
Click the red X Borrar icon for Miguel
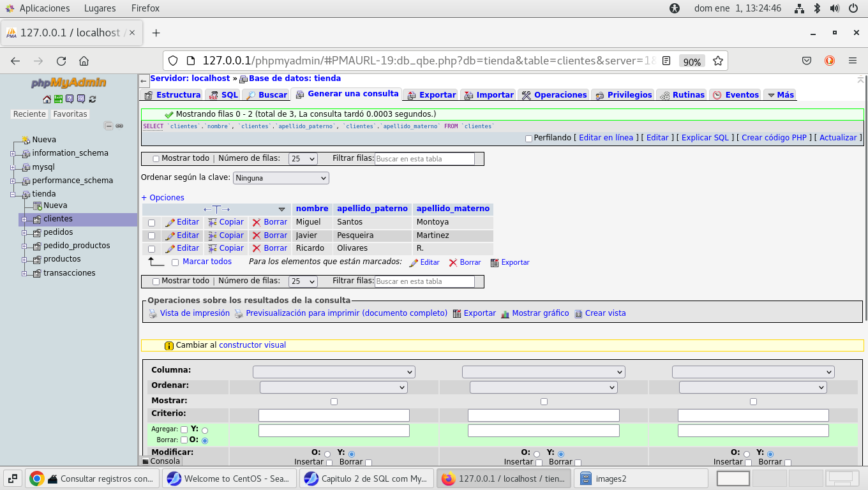pyautogui.click(x=257, y=222)
